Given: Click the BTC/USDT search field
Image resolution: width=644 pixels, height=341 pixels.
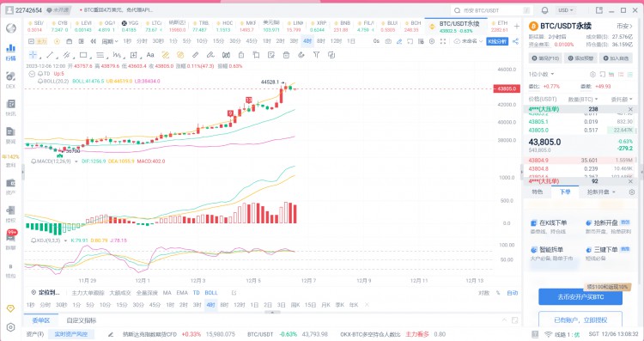Looking at the screenshot, I should [x=492, y=10].
